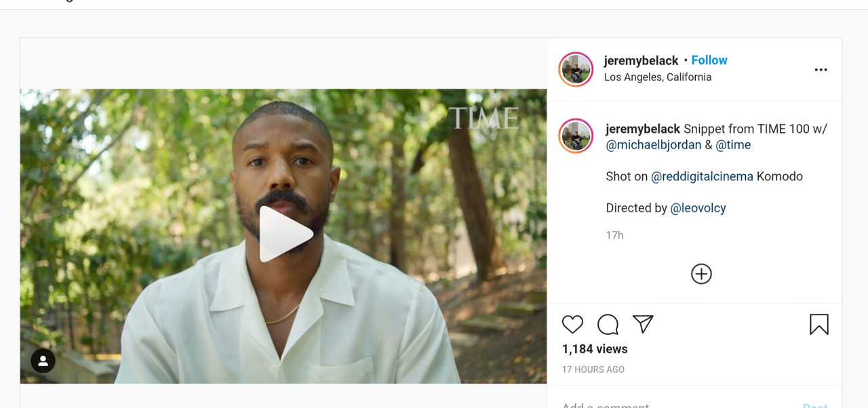Open the 17 HOURS AGO post timestamp
Viewport: 868px width, 408px height.
(x=593, y=369)
